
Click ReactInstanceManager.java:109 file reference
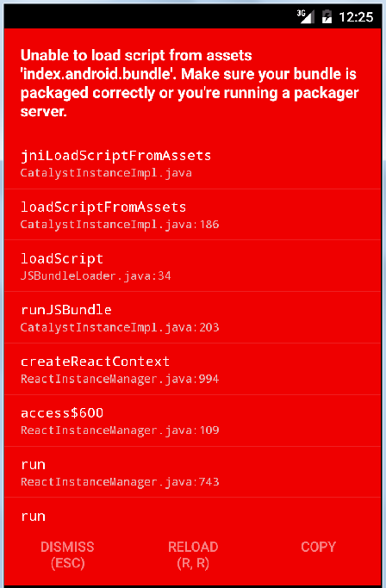tap(120, 430)
